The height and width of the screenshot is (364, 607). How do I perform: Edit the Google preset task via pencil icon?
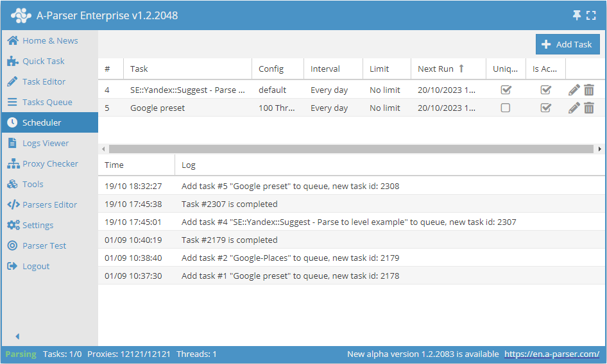coord(574,108)
